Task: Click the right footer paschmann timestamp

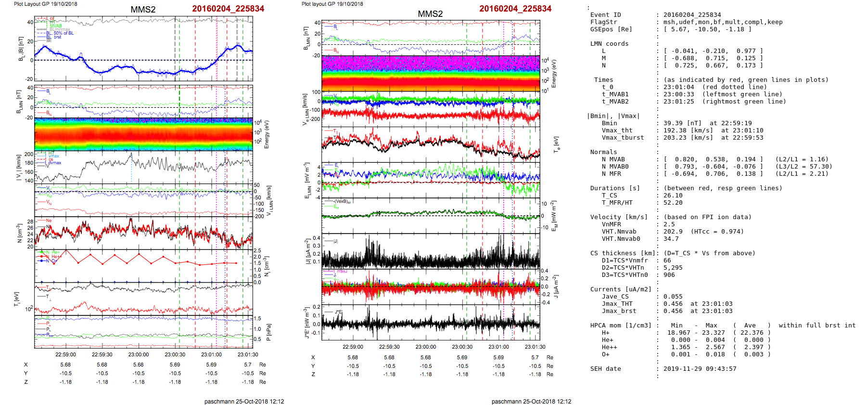Action: [531, 401]
